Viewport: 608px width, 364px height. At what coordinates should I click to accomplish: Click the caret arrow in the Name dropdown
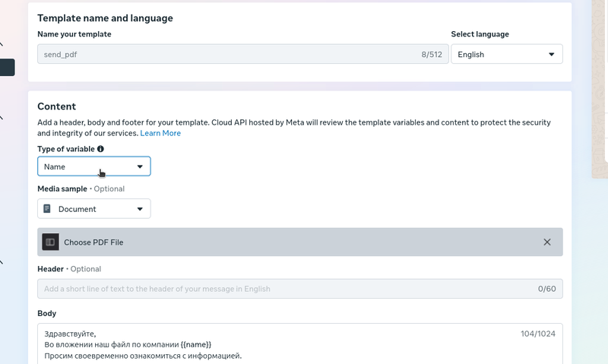point(140,166)
